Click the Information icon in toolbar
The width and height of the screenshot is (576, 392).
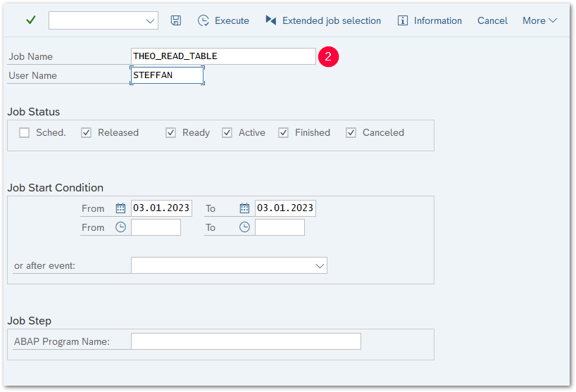pyautogui.click(x=403, y=20)
